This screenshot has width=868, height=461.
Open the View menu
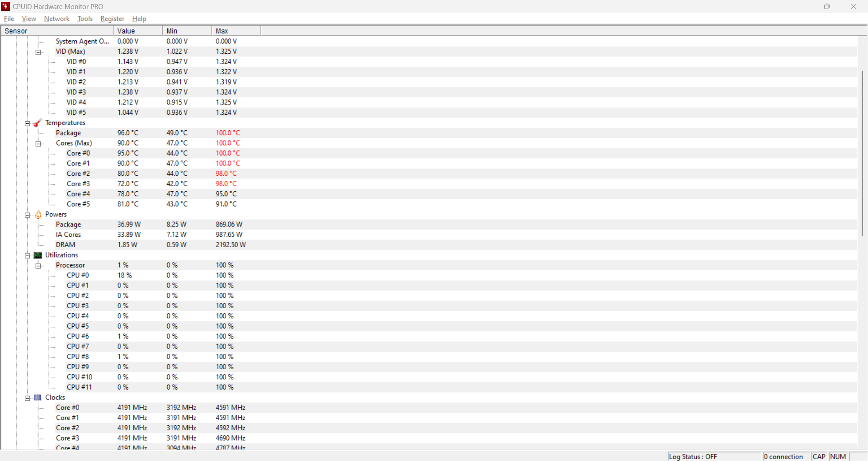pos(28,19)
